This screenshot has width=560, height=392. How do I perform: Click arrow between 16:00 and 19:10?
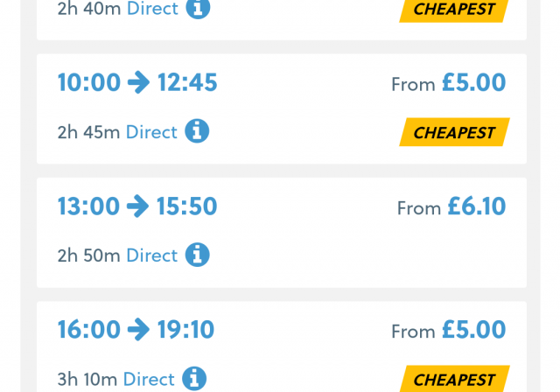pos(138,330)
